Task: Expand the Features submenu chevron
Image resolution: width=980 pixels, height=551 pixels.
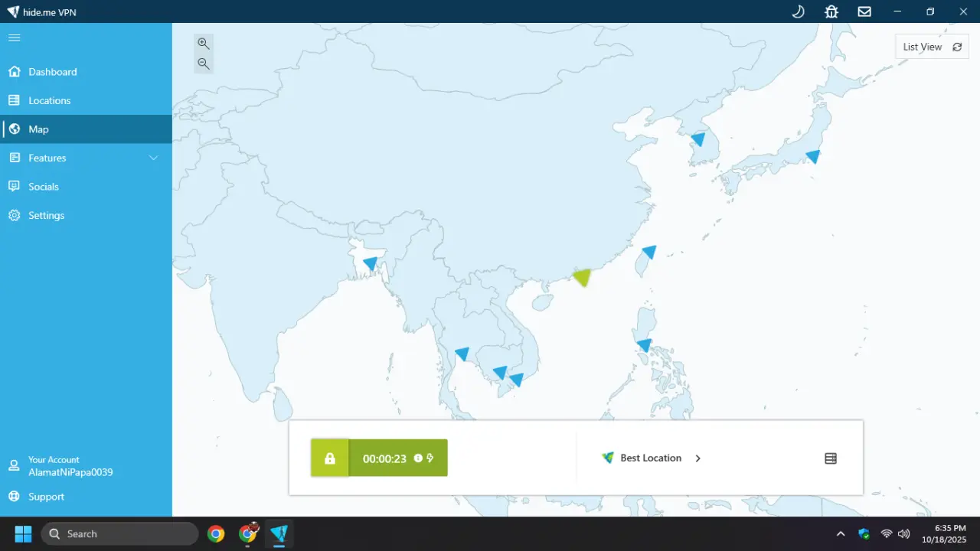Action: pos(153,158)
